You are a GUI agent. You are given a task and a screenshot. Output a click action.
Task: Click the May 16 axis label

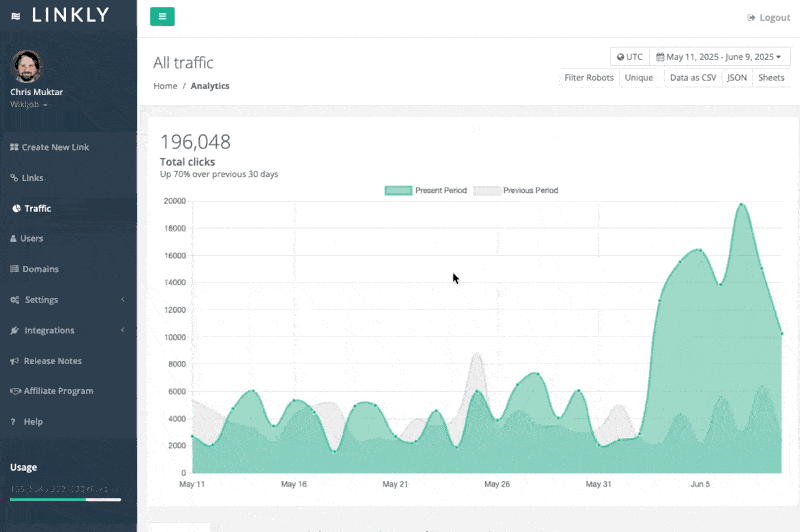tap(293, 484)
